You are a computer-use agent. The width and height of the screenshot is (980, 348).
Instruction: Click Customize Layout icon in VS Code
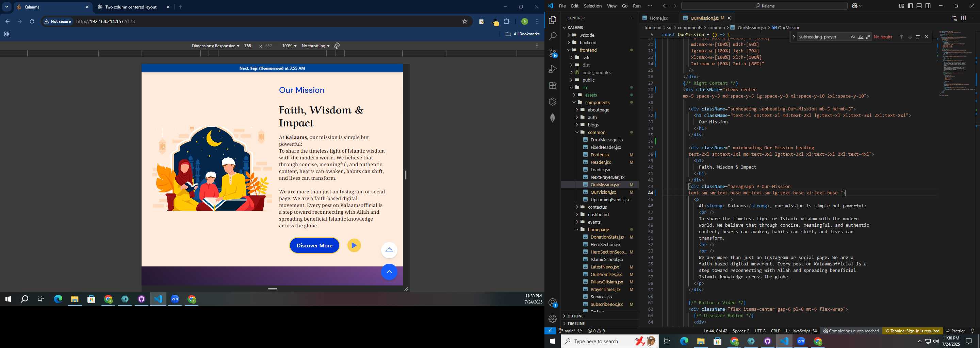click(902, 6)
